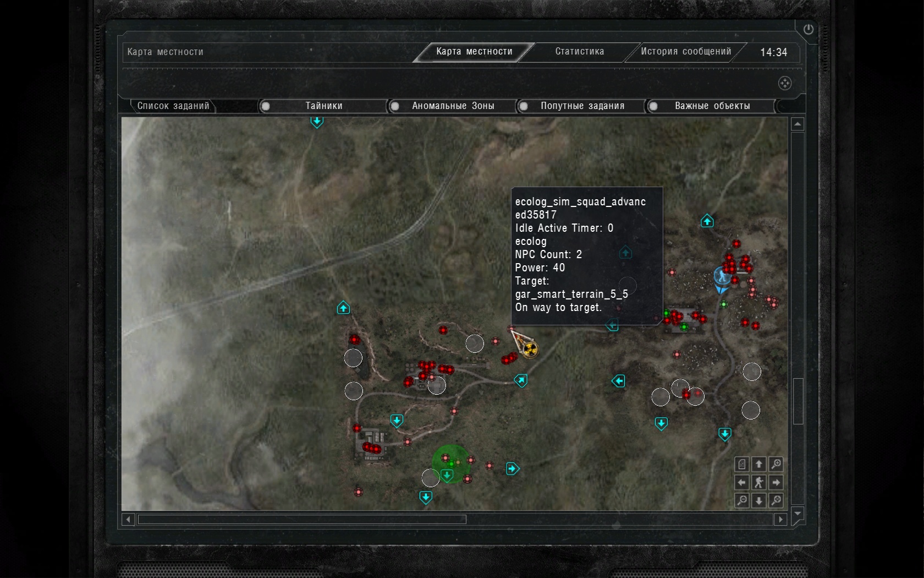Zoom out with the minus magnifier
The height and width of the screenshot is (578, 924).
741,500
